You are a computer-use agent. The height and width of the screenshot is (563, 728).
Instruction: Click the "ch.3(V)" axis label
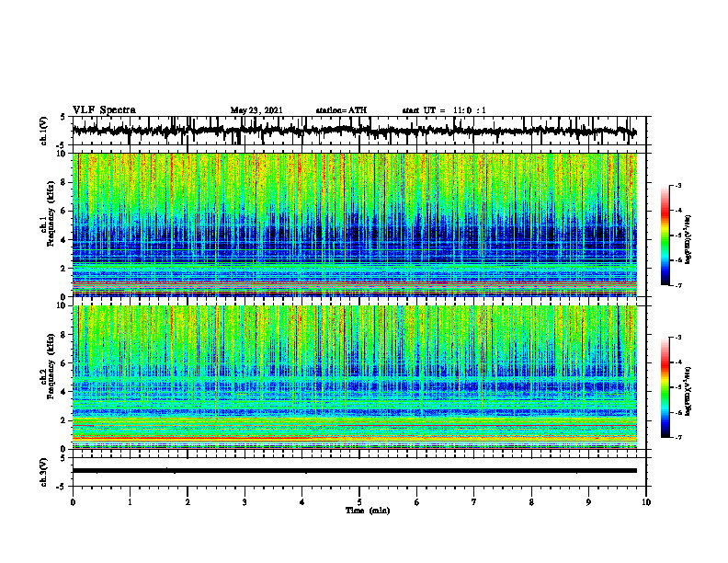pos(44,472)
